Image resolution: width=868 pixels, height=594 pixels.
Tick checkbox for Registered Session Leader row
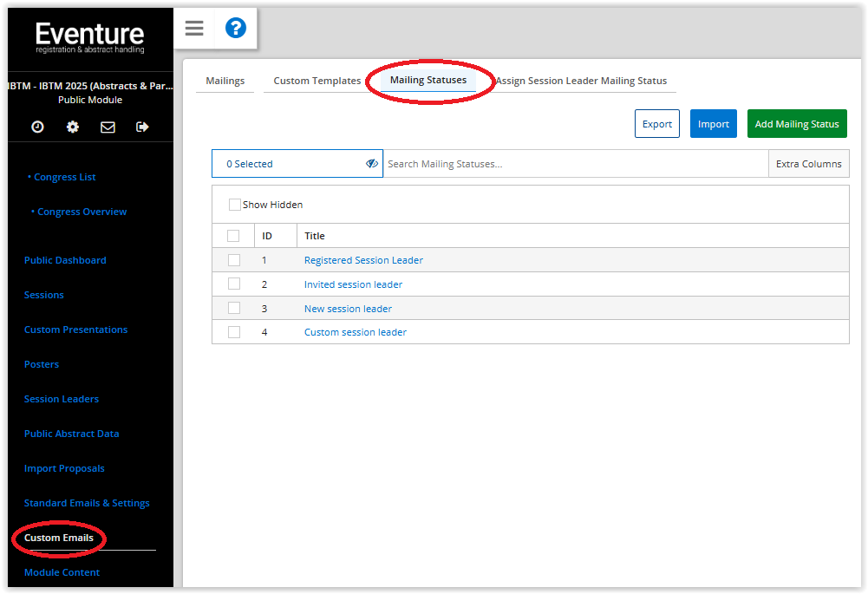coord(233,260)
